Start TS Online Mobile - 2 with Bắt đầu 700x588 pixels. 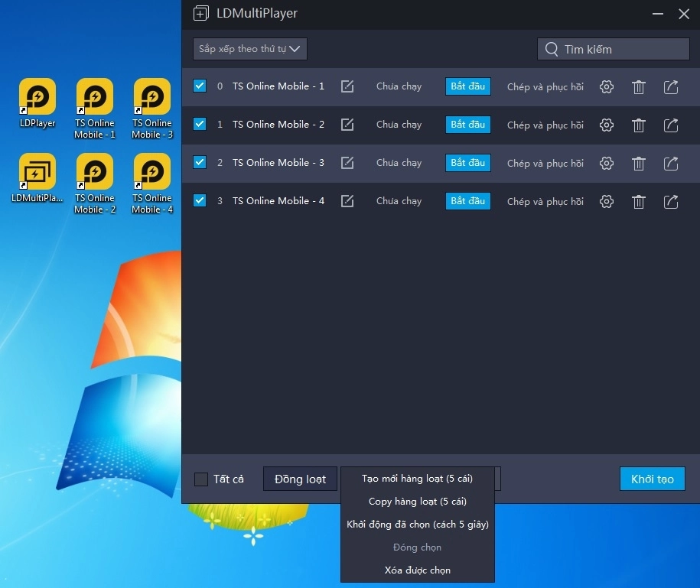pos(468,125)
